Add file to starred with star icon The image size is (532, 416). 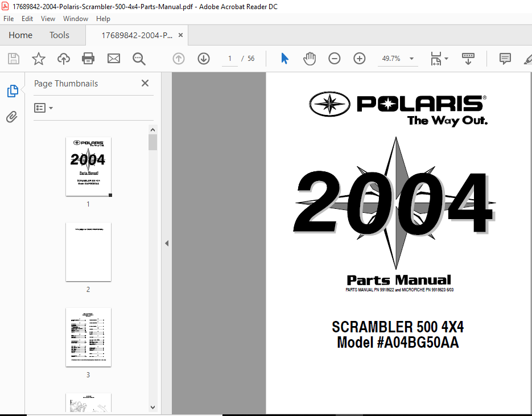coord(39,59)
